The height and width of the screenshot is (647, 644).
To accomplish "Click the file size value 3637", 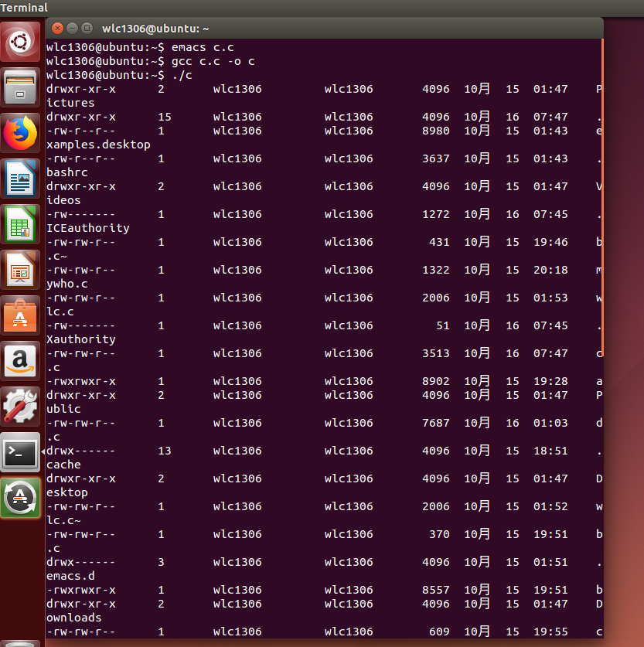I will (x=436, y=159).
